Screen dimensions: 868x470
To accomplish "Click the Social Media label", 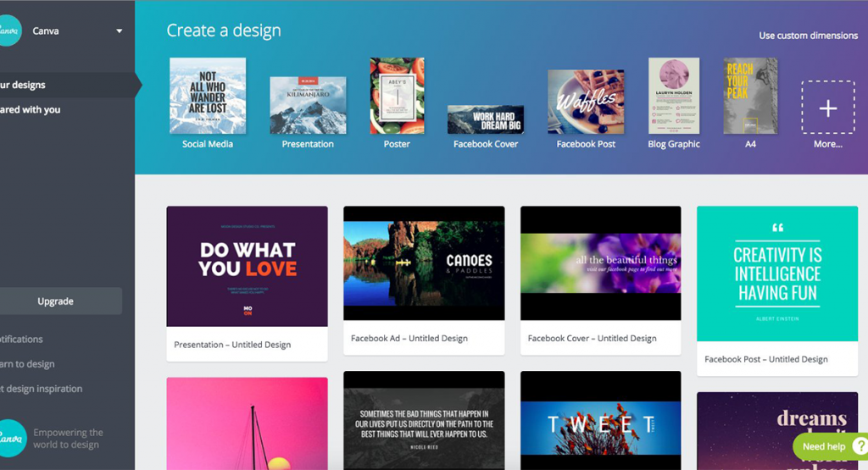I will pos(208,144).
